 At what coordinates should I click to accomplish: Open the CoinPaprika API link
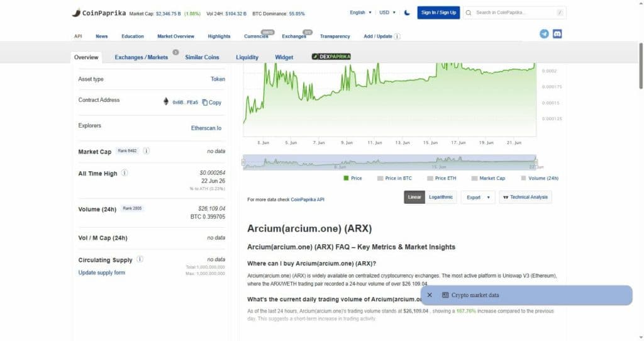click(308, 199)
